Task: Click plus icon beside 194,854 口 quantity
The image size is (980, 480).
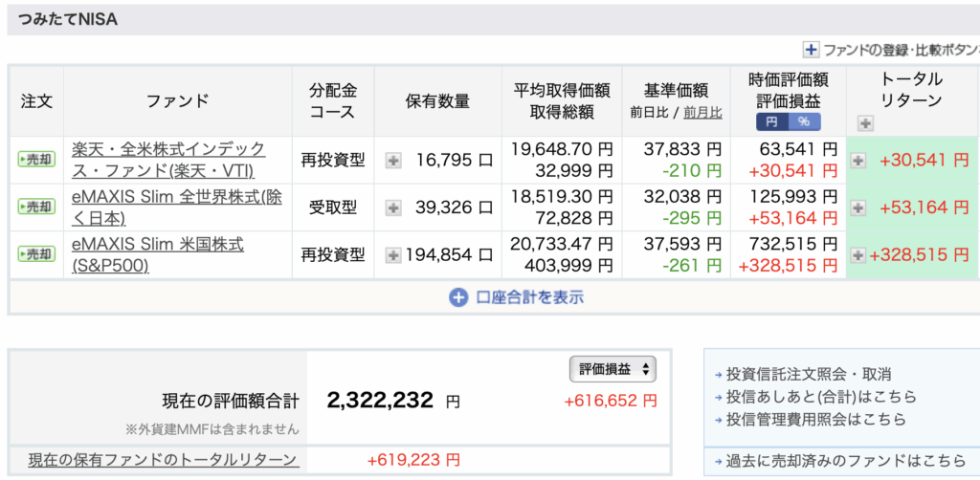Action: [x=393, y=254]
